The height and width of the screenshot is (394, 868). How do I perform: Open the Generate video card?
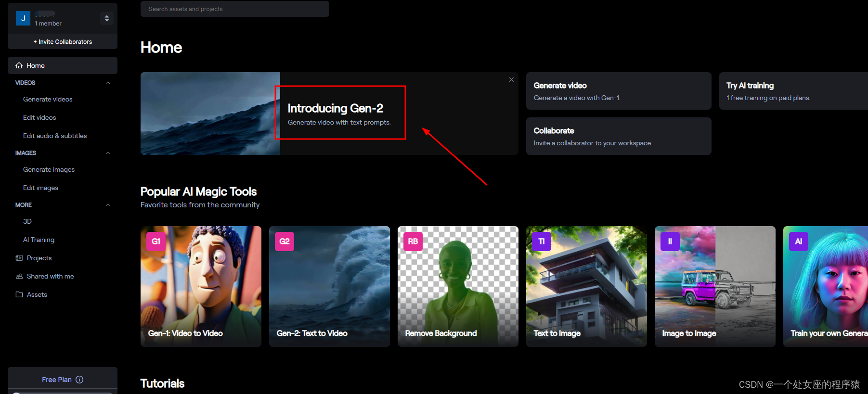tap(619, 91)
